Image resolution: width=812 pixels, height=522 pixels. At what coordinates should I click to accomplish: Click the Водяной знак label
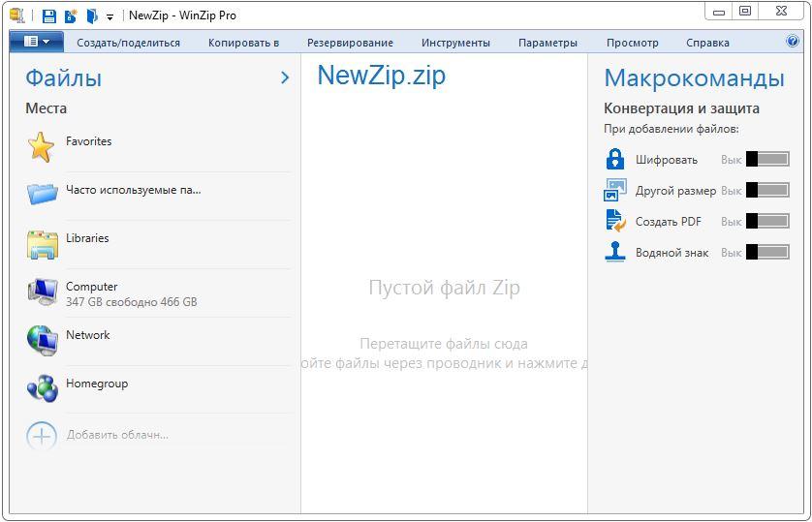tap(671, 253)
